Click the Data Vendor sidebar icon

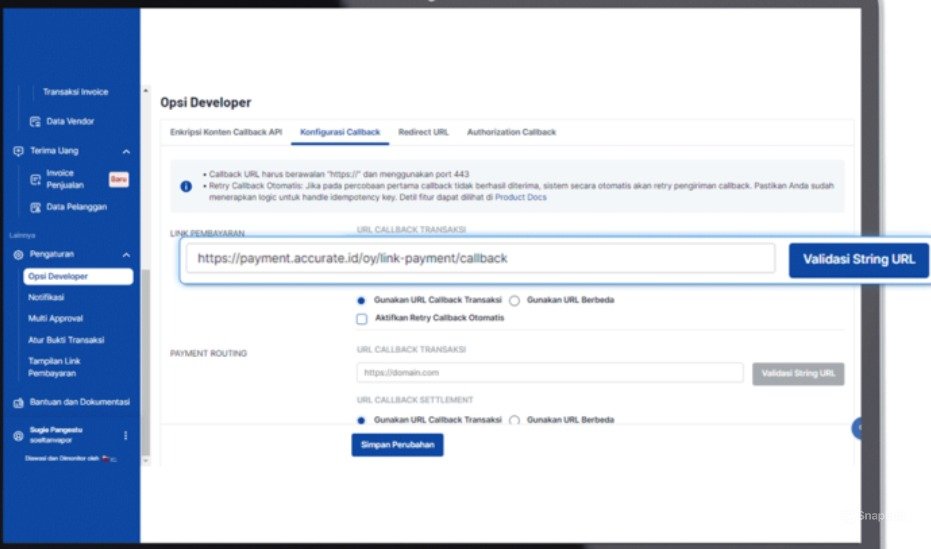(x=36, y=122)
